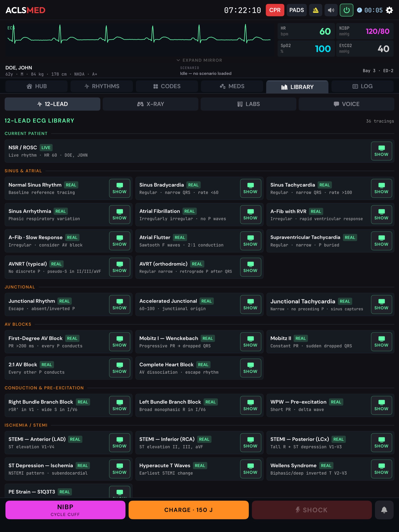The image size is (399, 532).
Task: Show Wellens Syndrome tracing
Action: click(x=381, y=469)
